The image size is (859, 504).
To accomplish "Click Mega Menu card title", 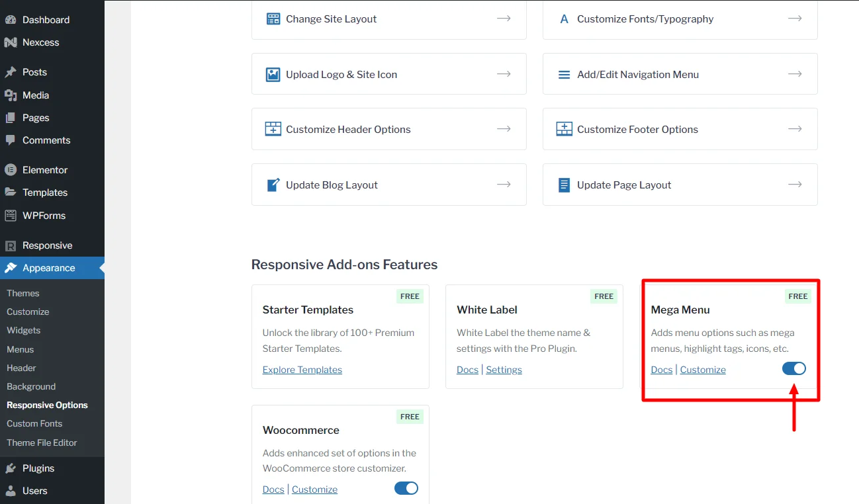I will coord(680,310).
